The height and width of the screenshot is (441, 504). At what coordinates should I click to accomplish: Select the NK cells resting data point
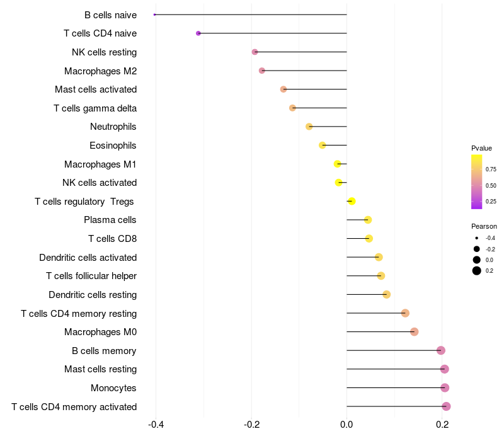pyautogui.click(x=255, y=52)
